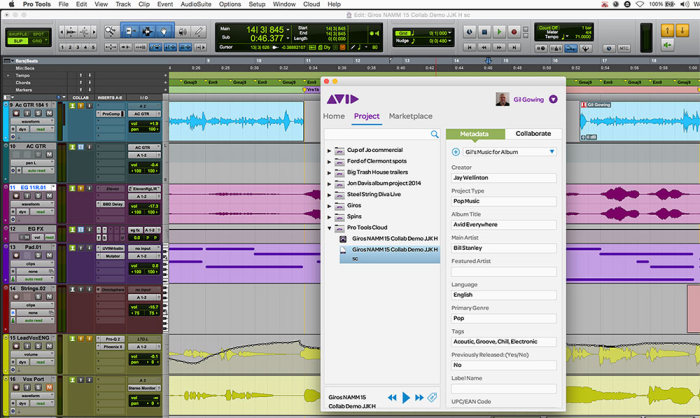This screenshot has width=700, height=418.
Task: Rewind the Avid panel preview
Action: coord(392,397)
